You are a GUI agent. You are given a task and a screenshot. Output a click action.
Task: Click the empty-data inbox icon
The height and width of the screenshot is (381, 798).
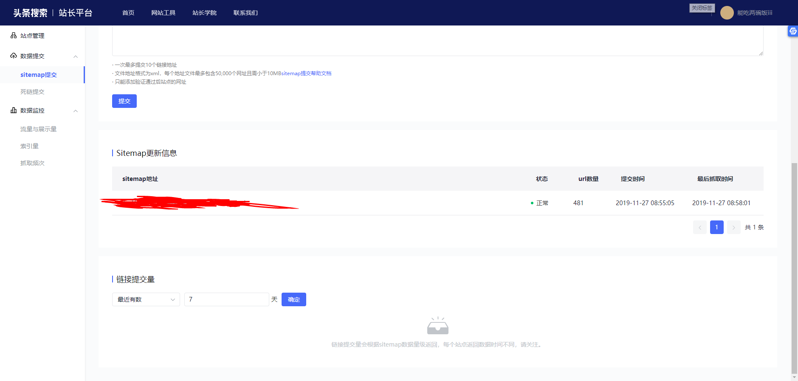[438, 326]
